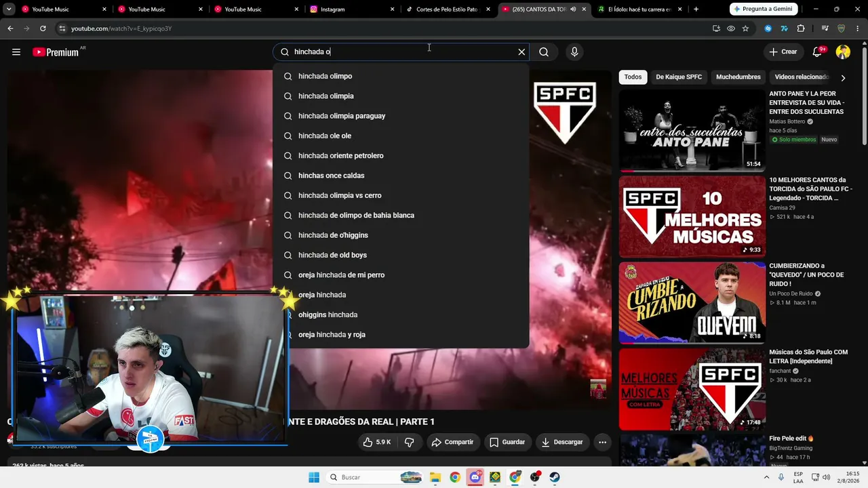Open 'Músicas do São Paulo COM LETRA' title
This screenshot has width=868, height=488.
click(808, 357)
